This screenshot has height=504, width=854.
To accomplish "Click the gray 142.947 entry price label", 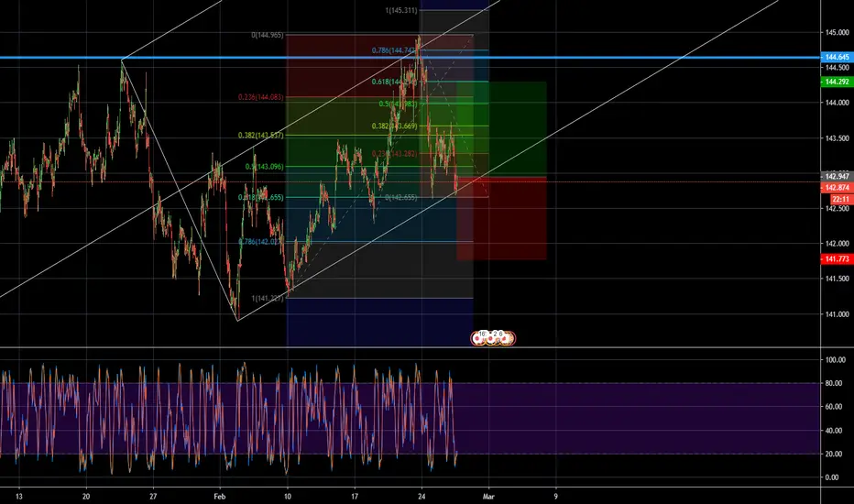I will pyautogui.click(x=837, y=176).
